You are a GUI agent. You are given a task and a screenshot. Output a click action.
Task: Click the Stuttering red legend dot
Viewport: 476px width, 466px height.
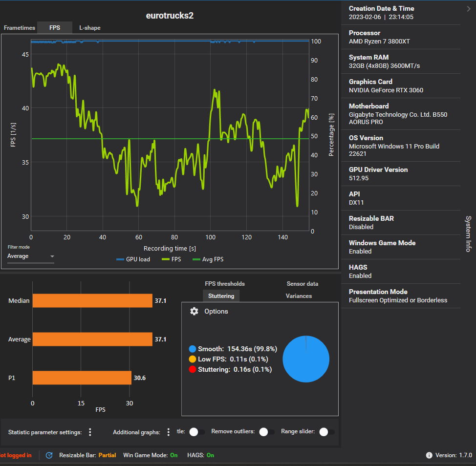coord(193,369)
